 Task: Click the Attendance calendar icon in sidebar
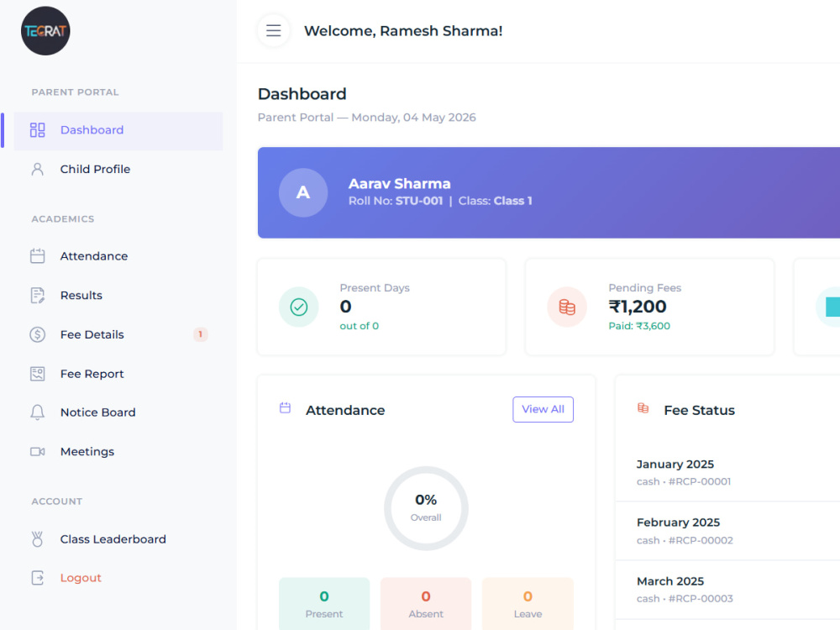tap(38, 256)
